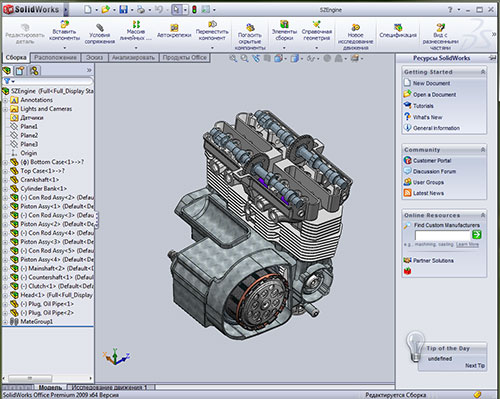This screenshot has width=500, height=399.
Task: Collapse the Community section chevron
Action: pyautogui.click(x=483, y=150)
